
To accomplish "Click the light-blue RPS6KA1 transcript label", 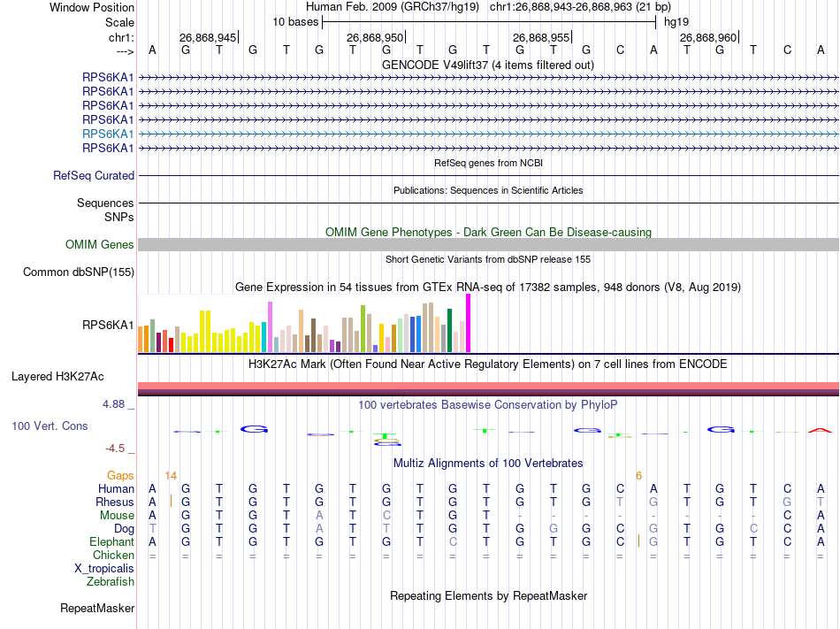I will click(108, 134).
